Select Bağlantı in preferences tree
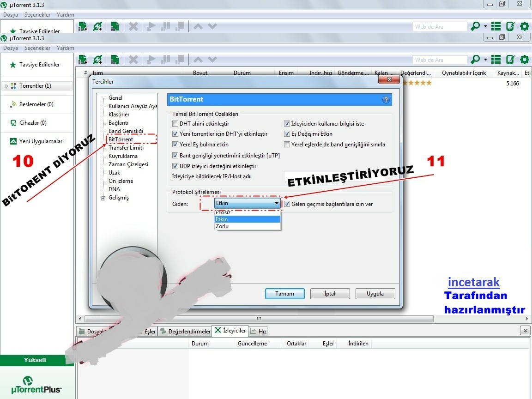The image size is (532, 399). 118,122
